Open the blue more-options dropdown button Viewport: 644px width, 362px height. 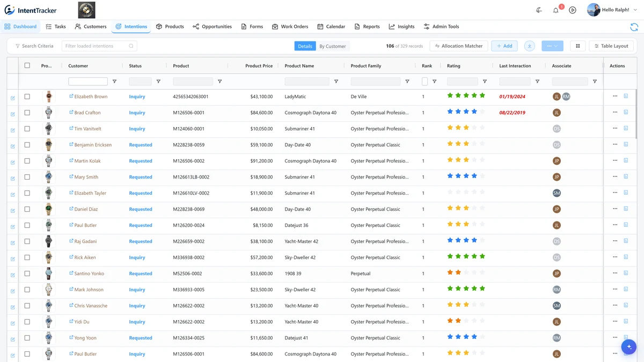(552, 46)
